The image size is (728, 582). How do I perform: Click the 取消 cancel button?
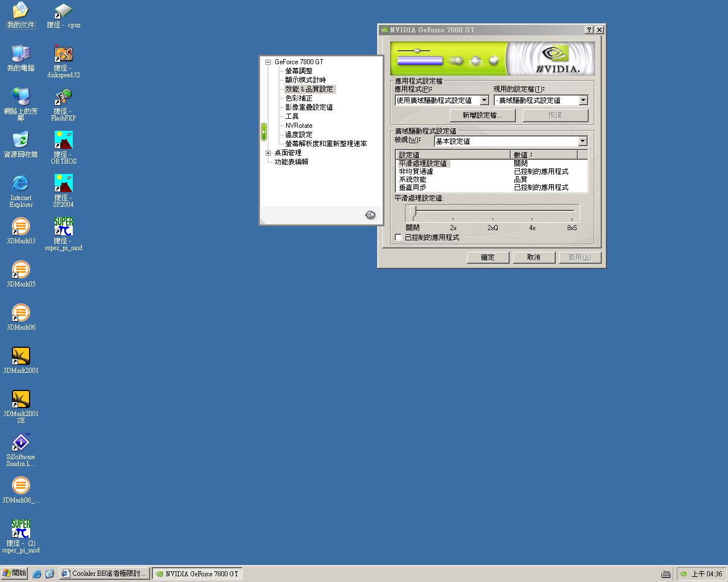coord(533,257)
